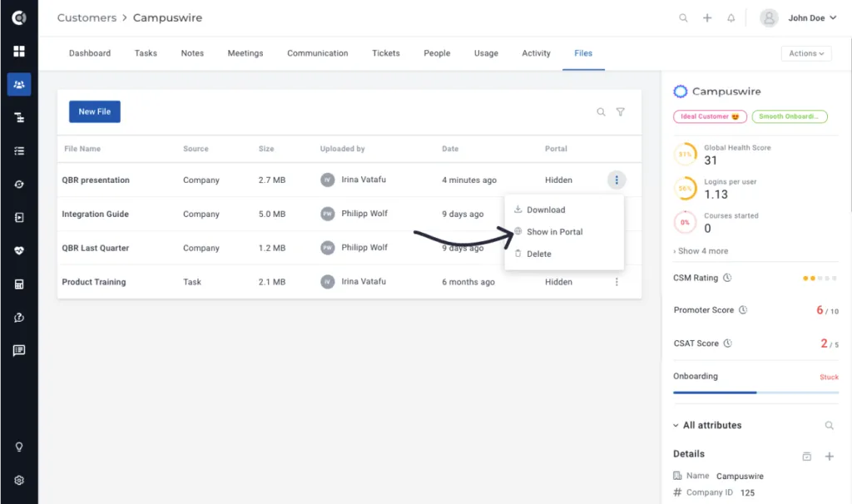Switch to the Tickets tab
The width and height of the screenshot is (852, 504).
pos(386,53)
